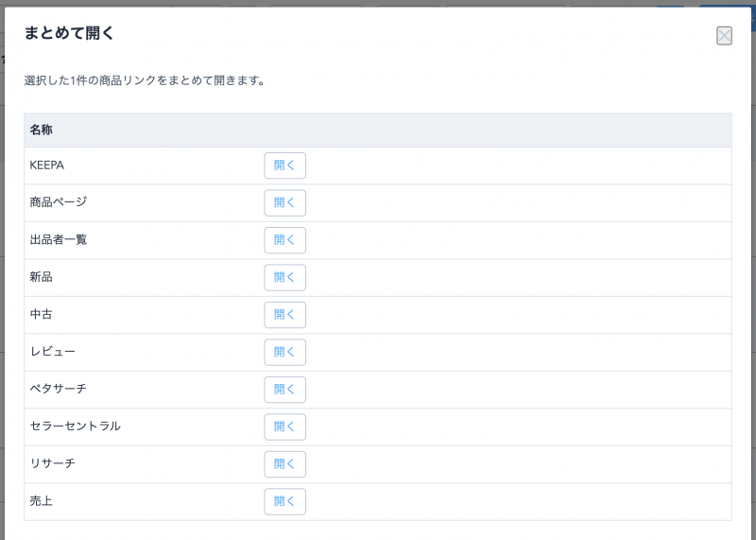Viewport: 756px width, 540px height.
Task: Click the 名称 column header
Action: coord(41,130)
